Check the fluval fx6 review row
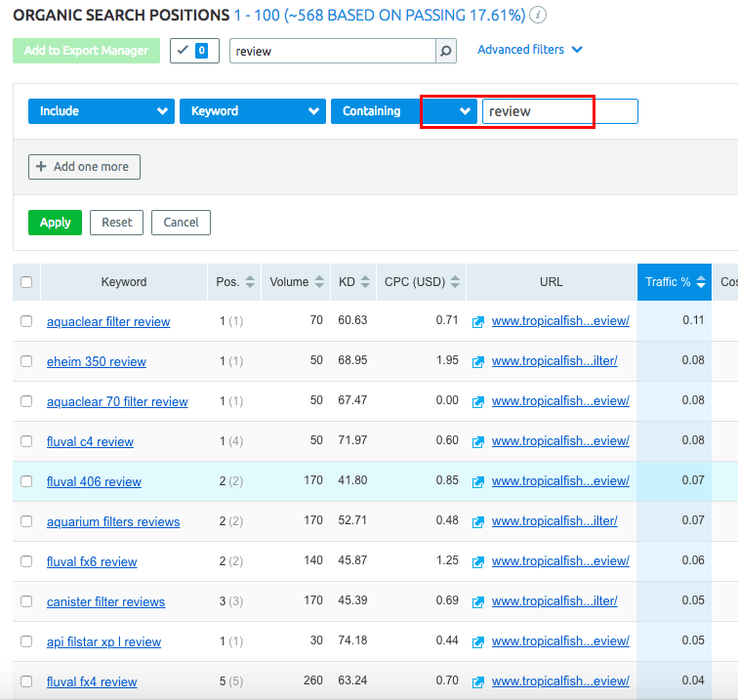This screenshot has width=738, height=700. 26,561
